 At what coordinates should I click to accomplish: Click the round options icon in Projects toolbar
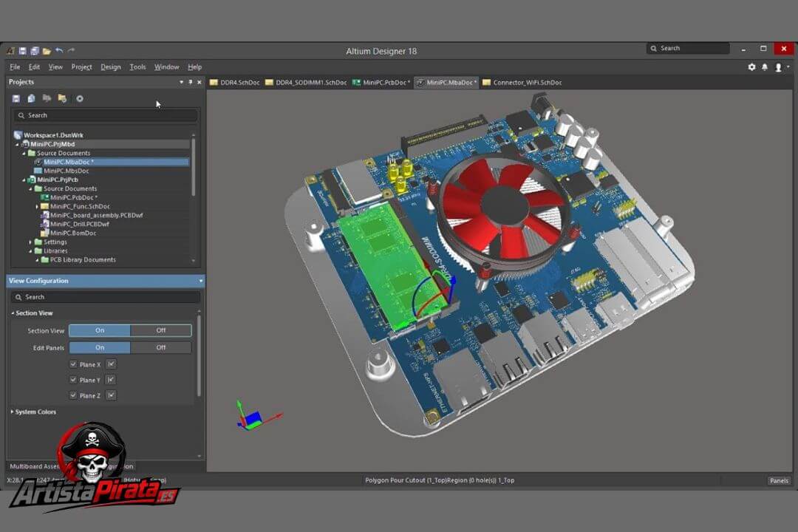pyautogui.click(x=80, y=99)
